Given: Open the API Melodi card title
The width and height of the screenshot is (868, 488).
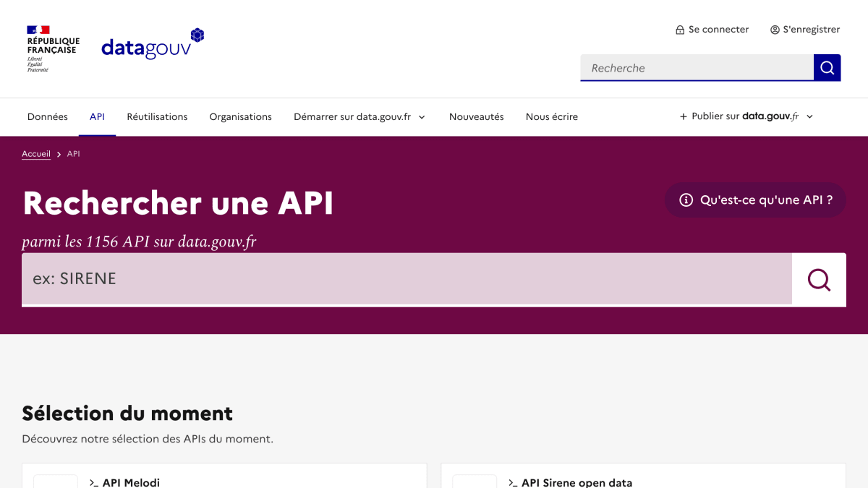Looking at the screenshot, I should click(x=131, y=482).
